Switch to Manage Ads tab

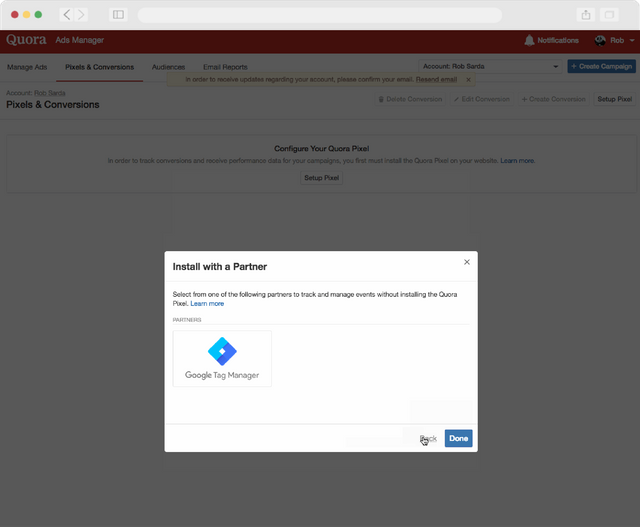27,67
